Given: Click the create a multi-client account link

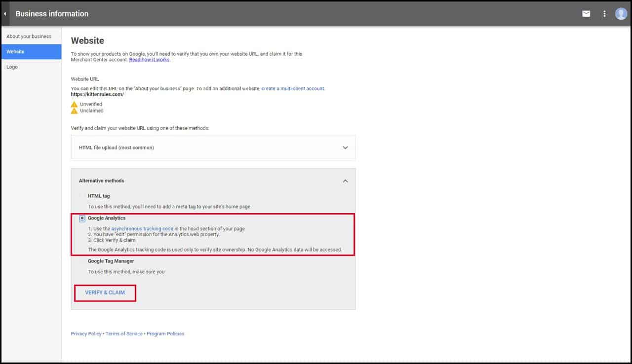Looking at the screenshot, I should [293, 89].
